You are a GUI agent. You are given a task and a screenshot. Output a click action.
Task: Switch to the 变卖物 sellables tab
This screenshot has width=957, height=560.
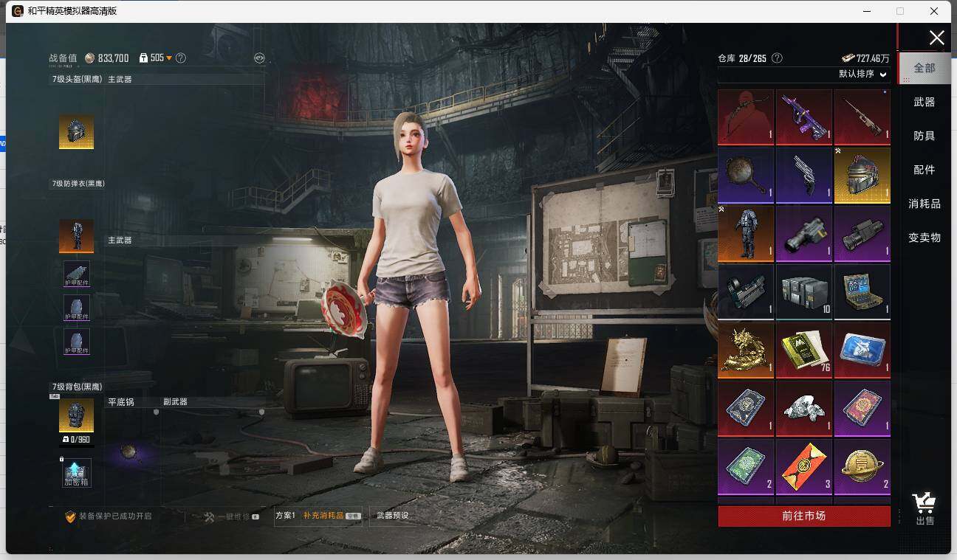tap(925, 238)
